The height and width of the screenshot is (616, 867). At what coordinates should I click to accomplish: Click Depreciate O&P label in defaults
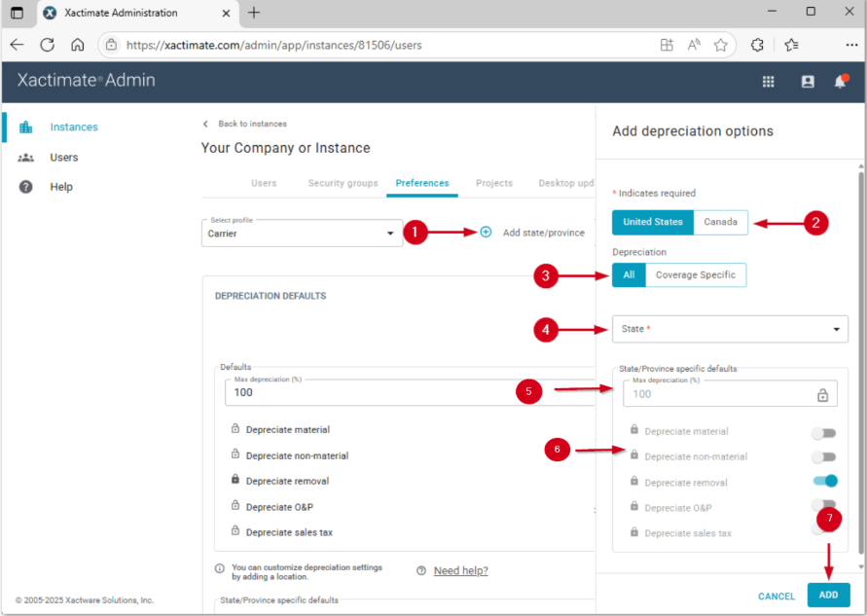pyautogui.click(x=279, y=507)
